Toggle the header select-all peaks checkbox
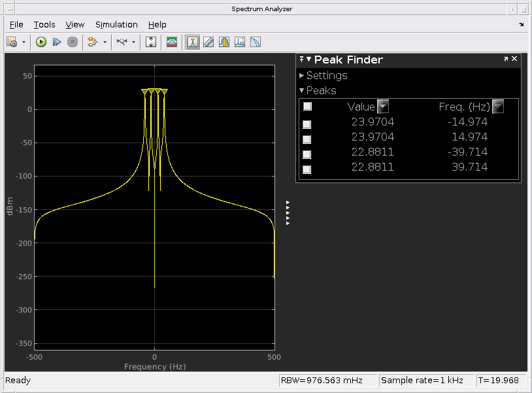Image resolution: width=532 pixels, height=393 pixels. [307, 107]
